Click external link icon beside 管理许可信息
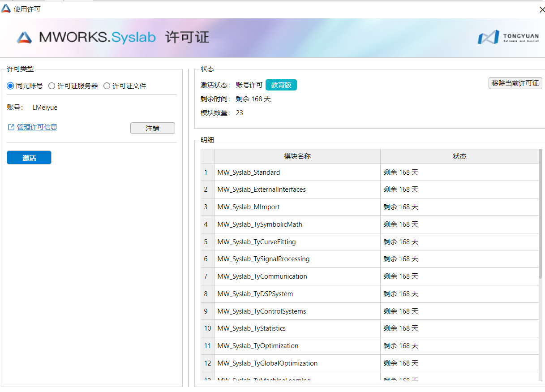 (x=11, y=128)
